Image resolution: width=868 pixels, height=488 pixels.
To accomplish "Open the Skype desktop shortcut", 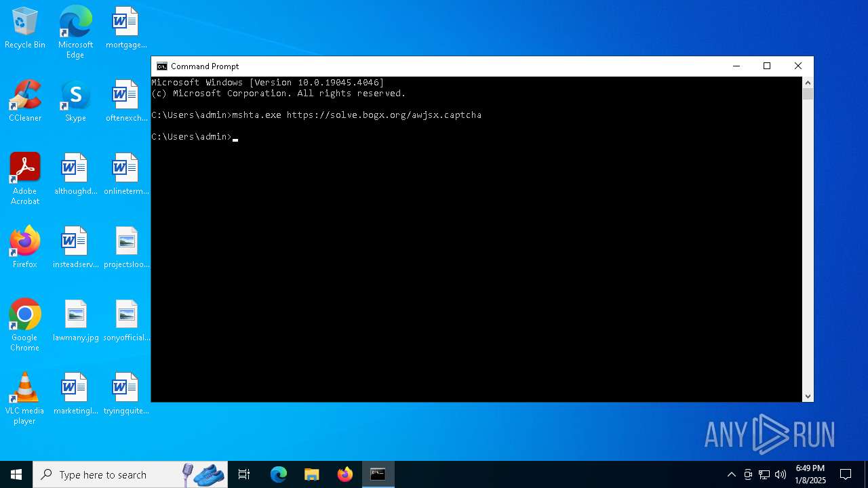I will 75,101.
